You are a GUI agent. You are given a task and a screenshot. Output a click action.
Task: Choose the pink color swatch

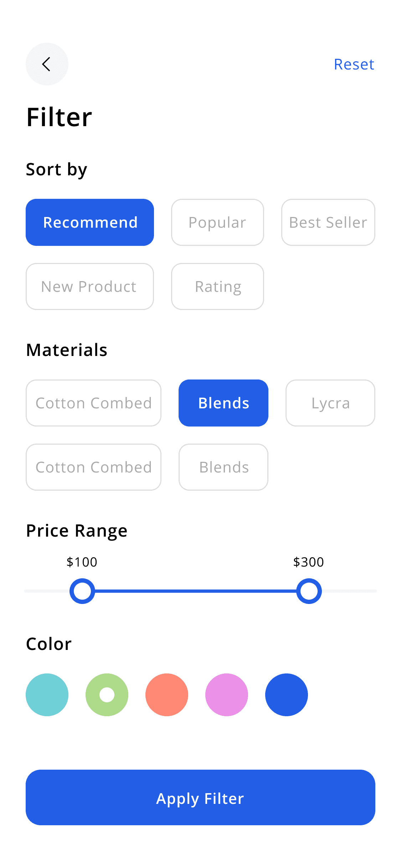[227, 695]
